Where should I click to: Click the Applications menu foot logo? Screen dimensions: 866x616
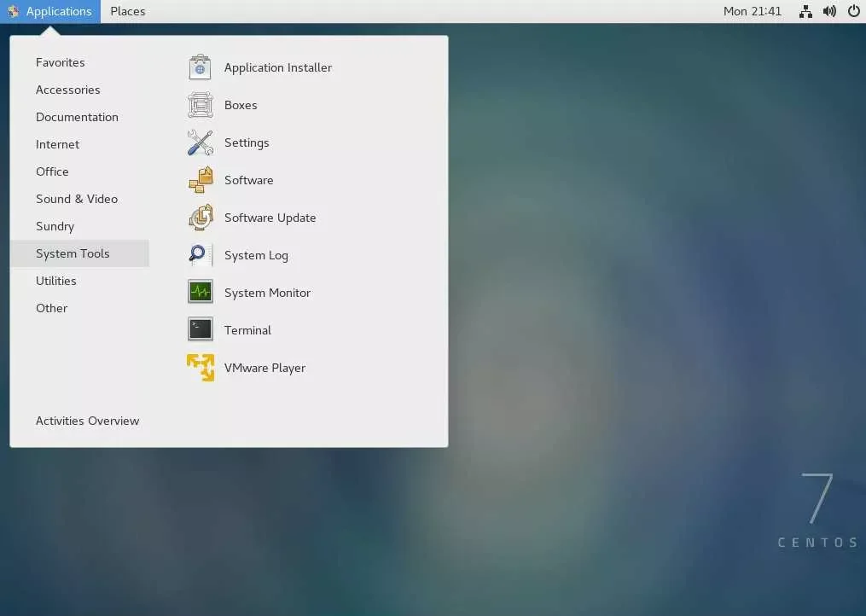pyautogui.click(x=14, y=11)
